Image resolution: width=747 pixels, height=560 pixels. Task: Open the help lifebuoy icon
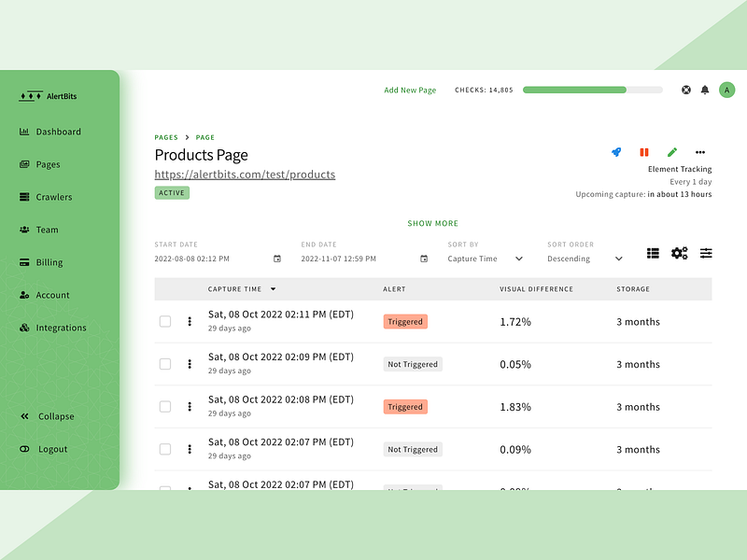[x=686, y=90]
